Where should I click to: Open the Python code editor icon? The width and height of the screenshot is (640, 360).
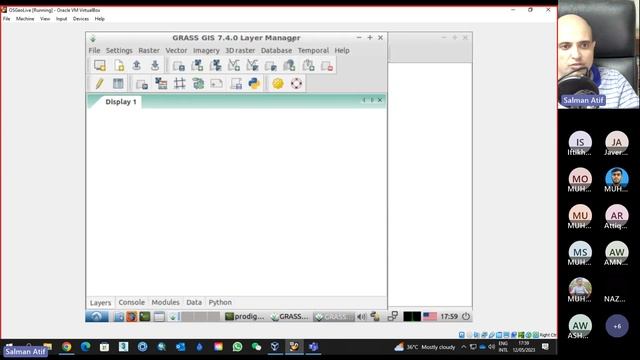pos(254,84)
